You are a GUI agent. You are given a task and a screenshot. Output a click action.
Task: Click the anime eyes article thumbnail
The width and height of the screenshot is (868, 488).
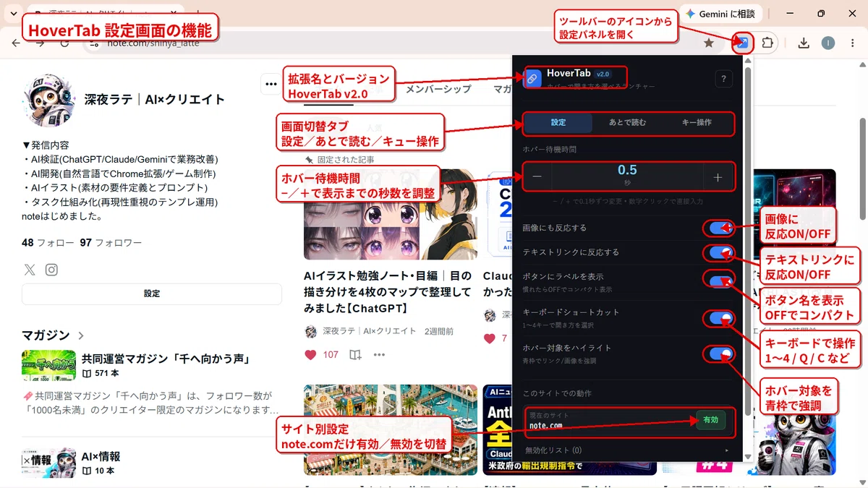click(391, 215)
